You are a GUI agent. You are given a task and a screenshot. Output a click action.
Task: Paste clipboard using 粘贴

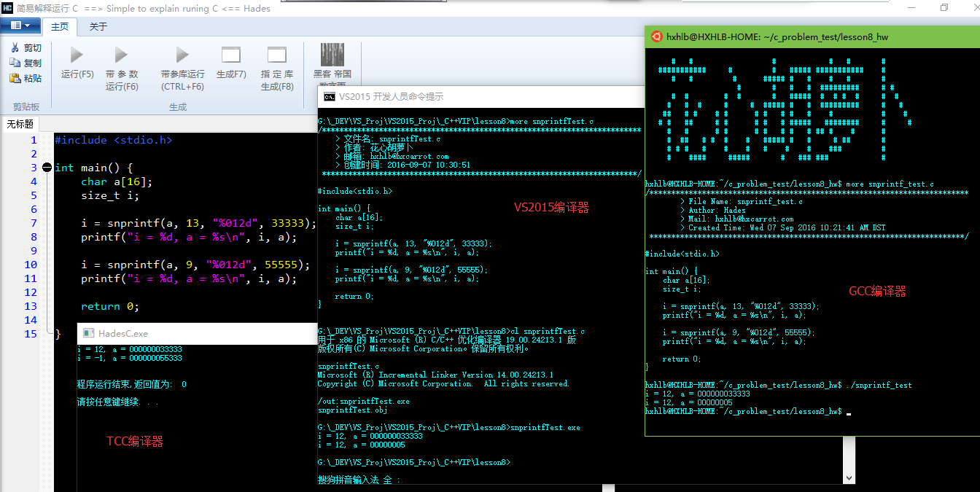tap(26, 78)
